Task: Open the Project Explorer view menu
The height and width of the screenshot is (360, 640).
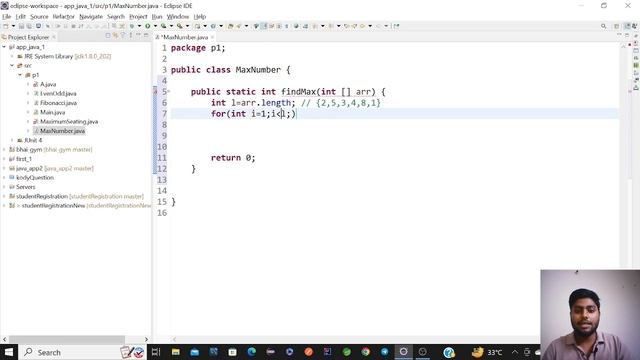Action: 131,36
